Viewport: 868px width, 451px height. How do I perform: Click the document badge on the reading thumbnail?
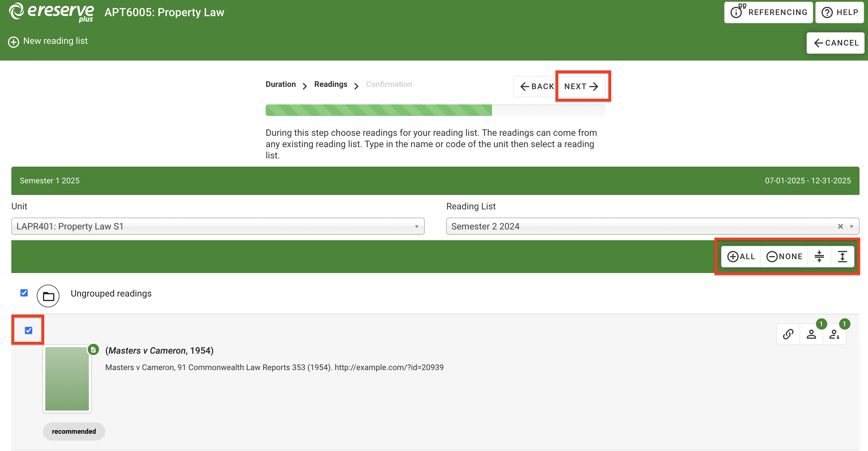(93, 349)
